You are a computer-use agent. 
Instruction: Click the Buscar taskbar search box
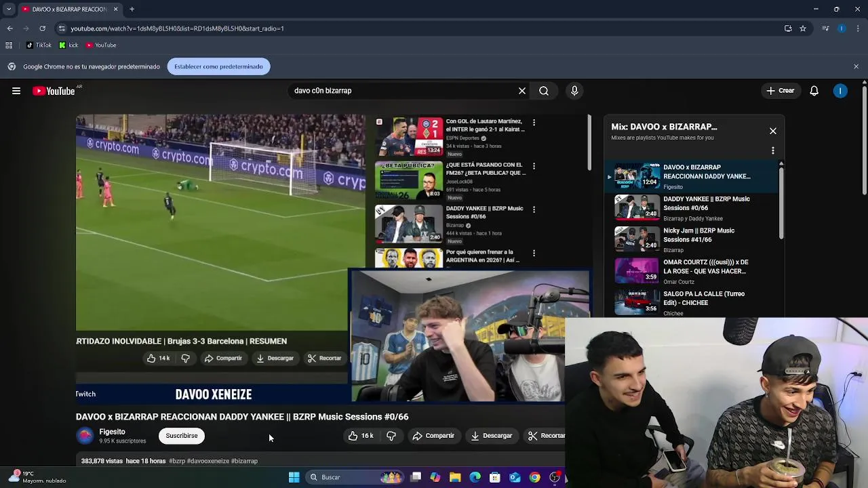(x=355, y=477)
